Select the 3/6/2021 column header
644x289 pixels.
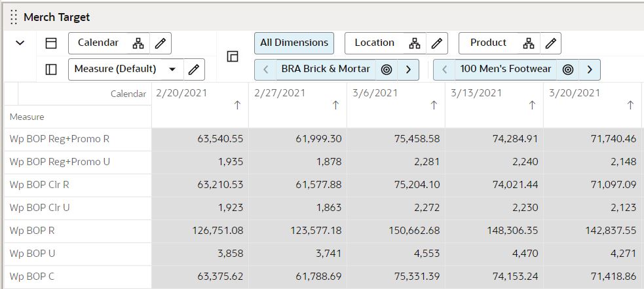[x=396, y=106]
